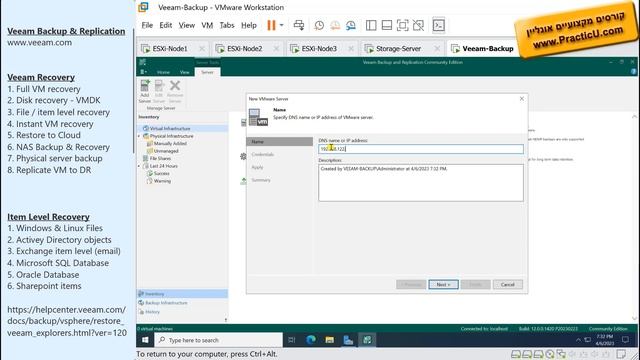Click the DNS name or IP address field
Image resolution: width=640 pixels, height=360 pixels.
point(421,149)
